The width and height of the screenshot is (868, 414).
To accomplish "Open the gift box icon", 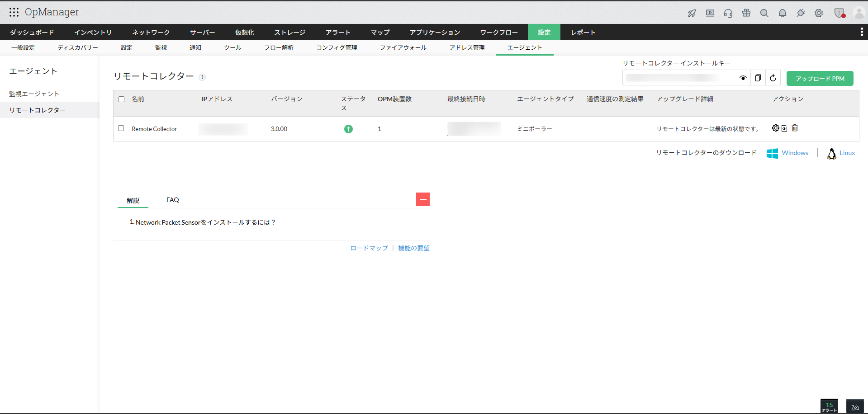I will pos(746,13).
